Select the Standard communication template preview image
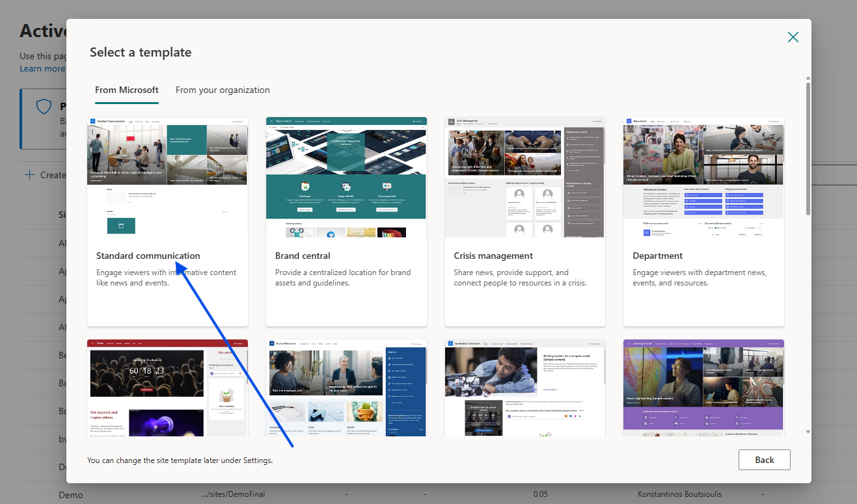Screen dimensions: 857x504 pyautogui.click(x=167, y=177)
